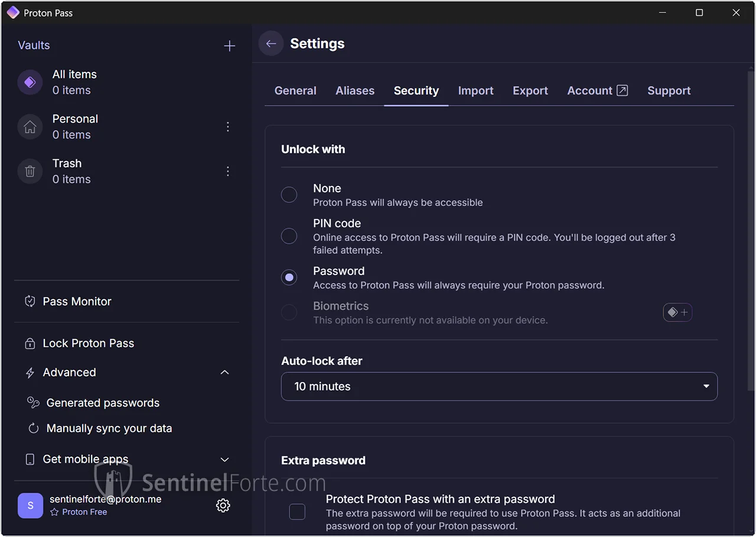The width and height of the screenshot is (756, 537).
Task: Click the Vaults heading text
Action: [x=34, y=45]
